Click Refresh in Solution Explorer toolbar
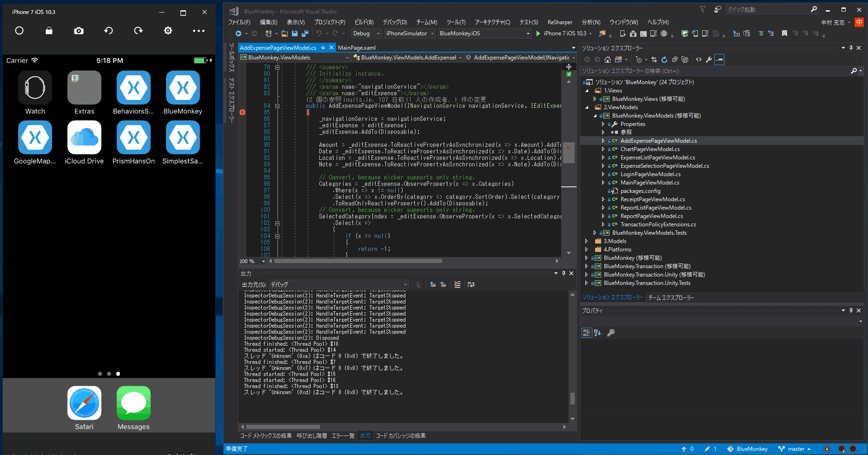The image size is (868, 455). [664, 59]
